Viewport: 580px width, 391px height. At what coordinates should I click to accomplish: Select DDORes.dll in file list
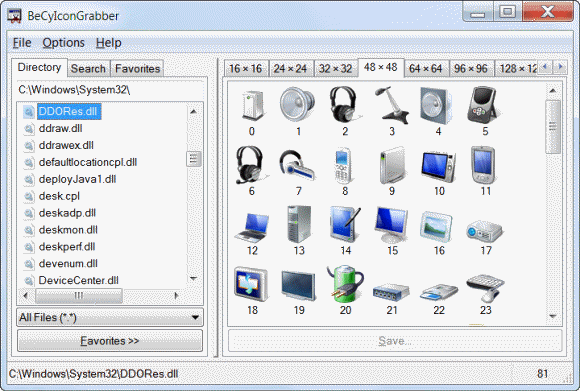(69, 111)
